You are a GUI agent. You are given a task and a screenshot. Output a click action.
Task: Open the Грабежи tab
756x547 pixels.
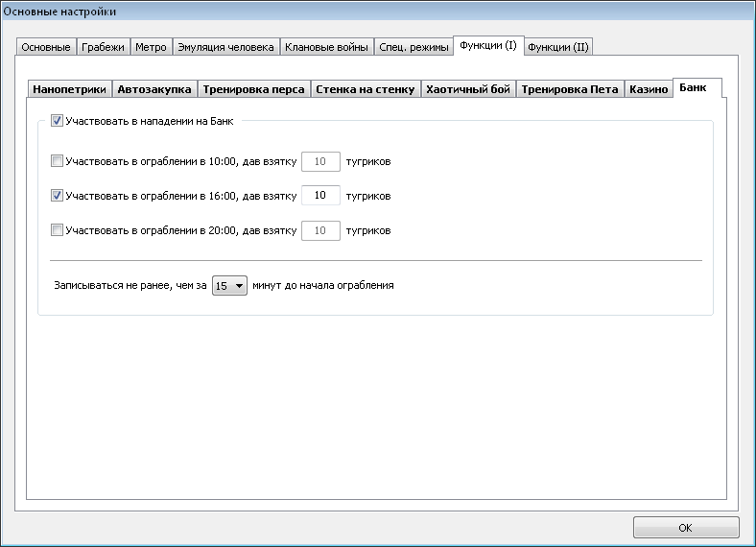(x=103, y=47)
